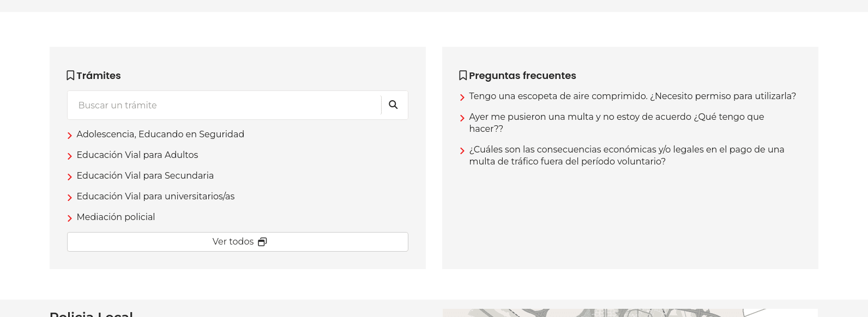Focus the Buscar un trámite search field
The width and height of the screenshot is (868, 317).
[224, 105]
